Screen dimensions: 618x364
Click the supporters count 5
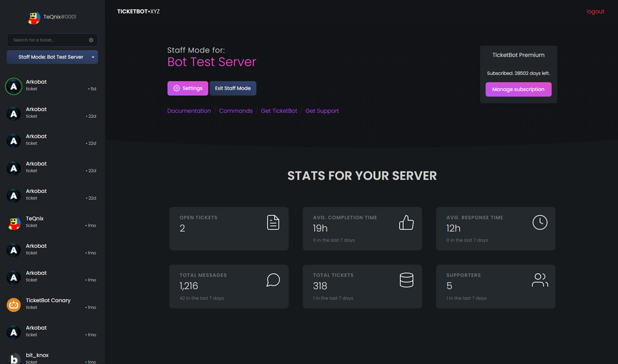449,286
